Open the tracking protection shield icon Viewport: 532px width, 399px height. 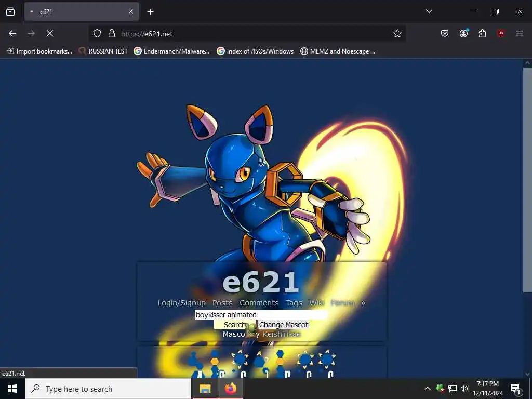[97, 34]
